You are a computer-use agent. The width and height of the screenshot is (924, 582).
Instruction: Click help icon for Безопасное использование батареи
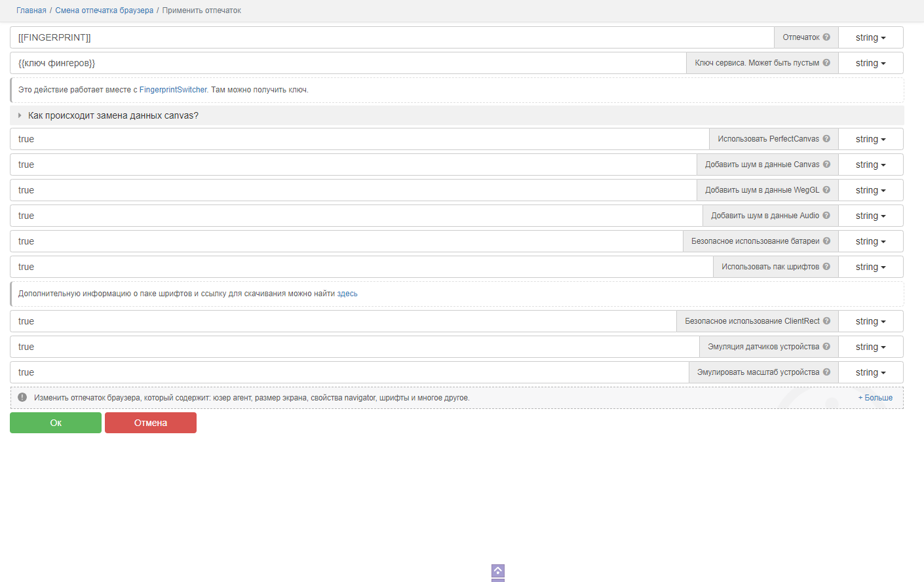(x=826, y=241)
